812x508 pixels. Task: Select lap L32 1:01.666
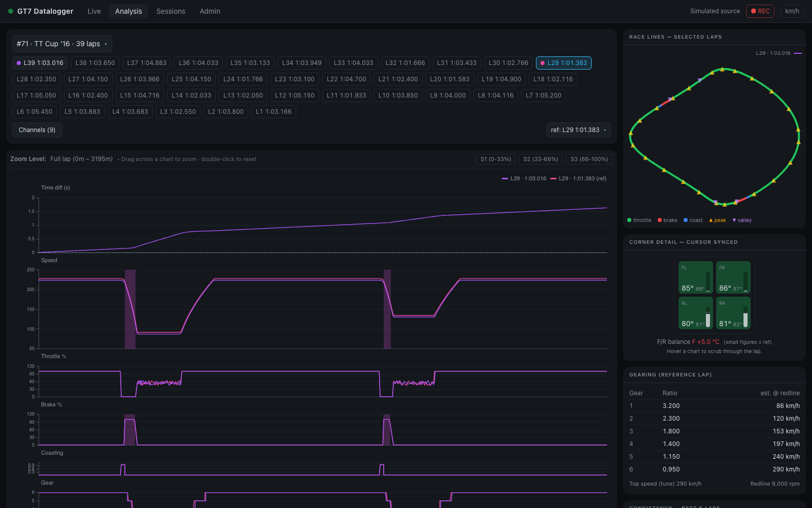405,63
